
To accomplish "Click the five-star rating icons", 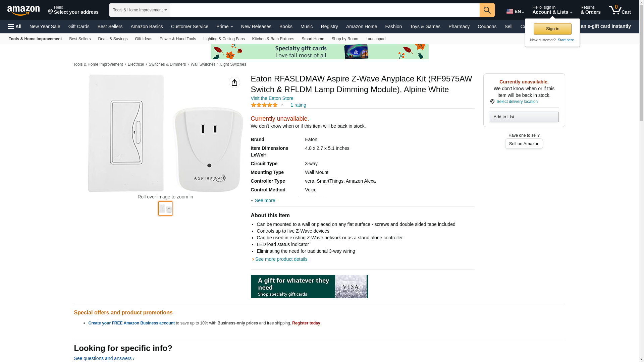I will point(264,105).
